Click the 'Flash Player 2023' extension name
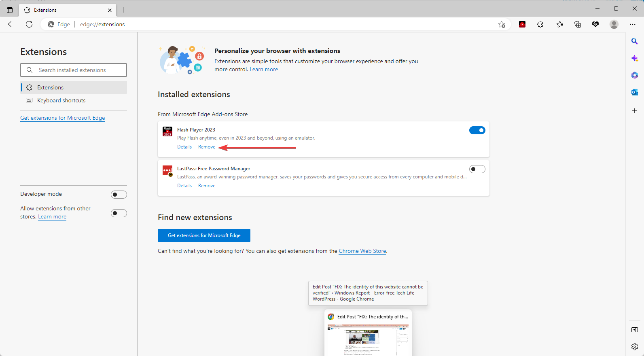The image size is (644, 356). pyautogui.click(x=196, y=130)
